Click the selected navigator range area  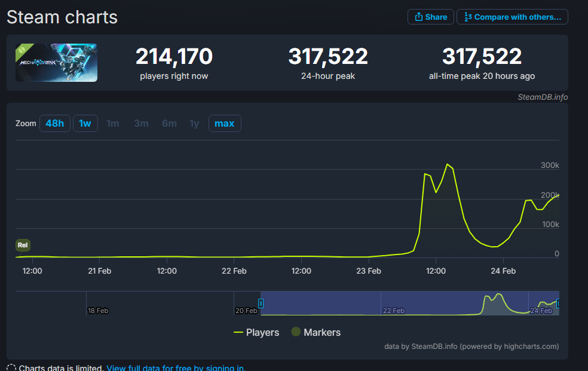[409, 303]
